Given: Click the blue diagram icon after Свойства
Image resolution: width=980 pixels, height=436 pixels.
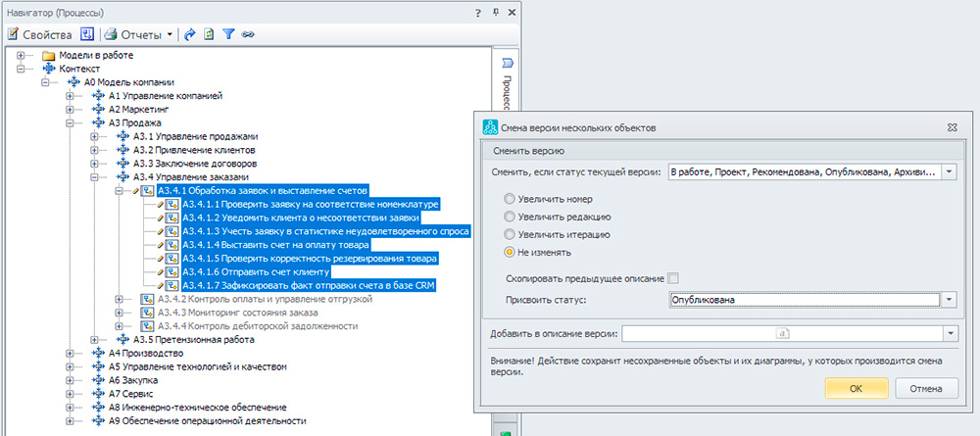Looking at the screenshot, I should [x=87, y=34].
